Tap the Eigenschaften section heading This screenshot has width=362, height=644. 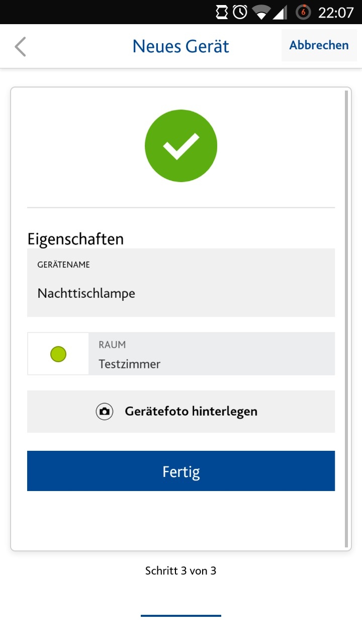(75, 238)
